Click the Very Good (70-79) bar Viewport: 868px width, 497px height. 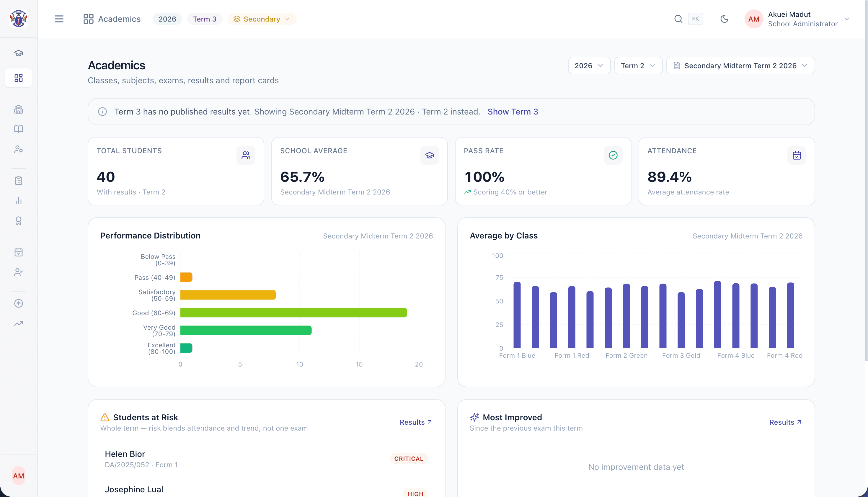click(x=246, y=331)
